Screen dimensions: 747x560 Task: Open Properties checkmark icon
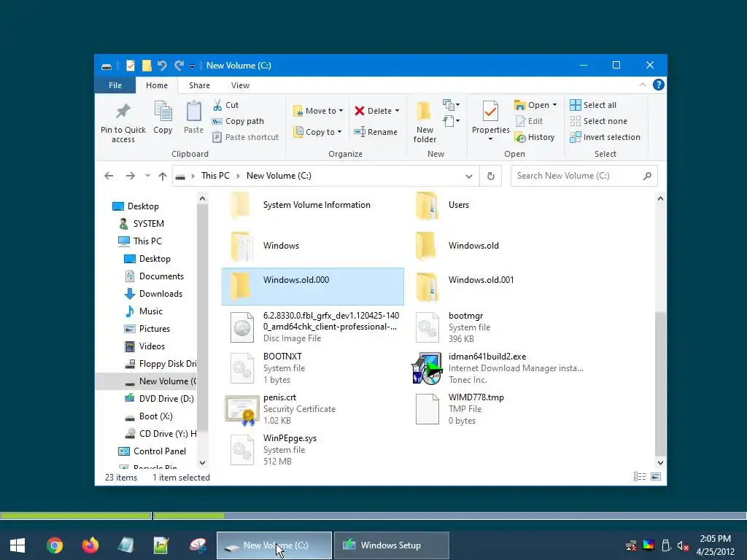491,112
